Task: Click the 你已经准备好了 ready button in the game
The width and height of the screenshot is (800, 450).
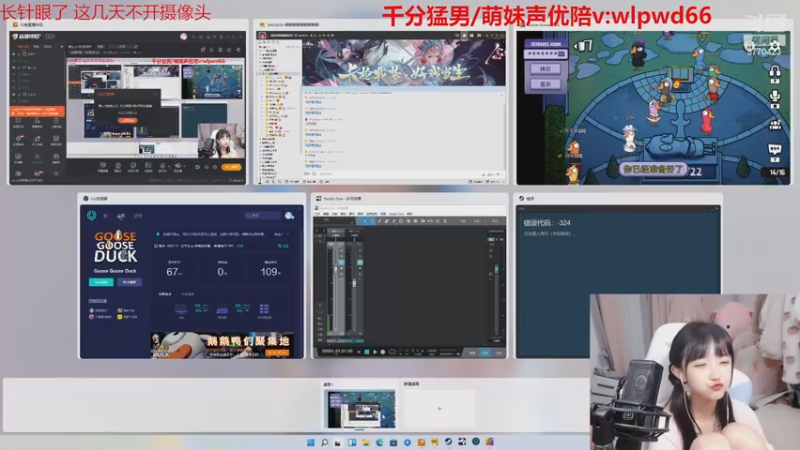Action: click(x=653, y=169)
